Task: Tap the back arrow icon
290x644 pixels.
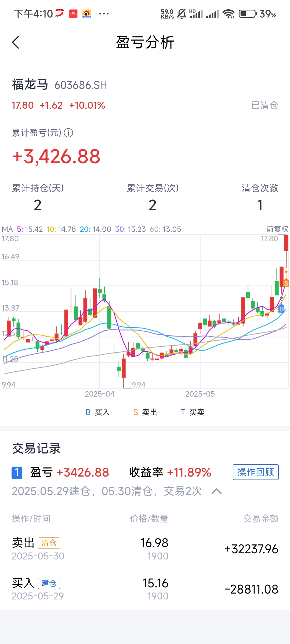Action: (x=16, y=42)
